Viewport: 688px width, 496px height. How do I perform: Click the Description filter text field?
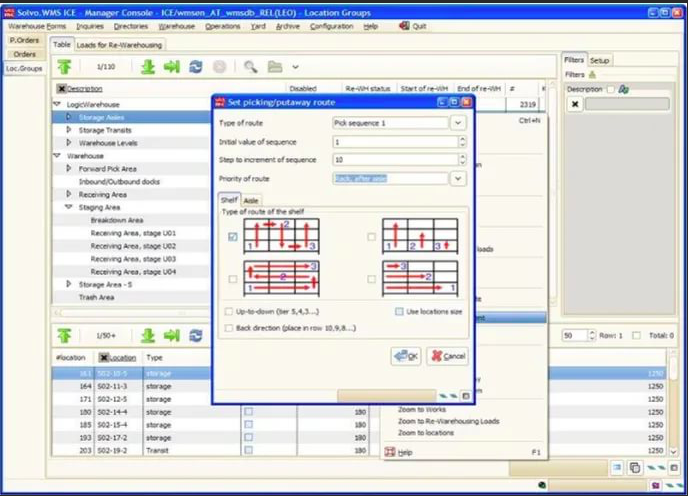627,104
